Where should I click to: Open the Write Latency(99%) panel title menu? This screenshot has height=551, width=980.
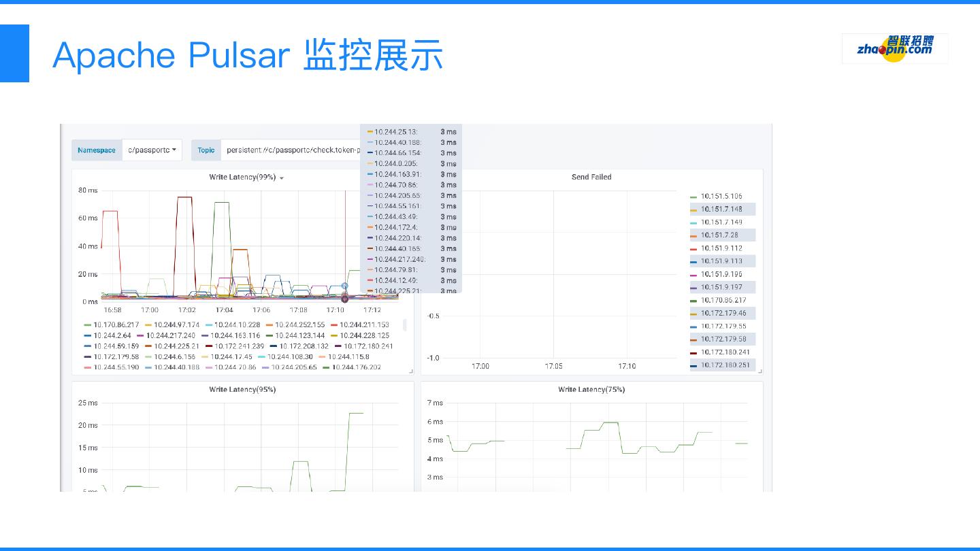point(246,178)
